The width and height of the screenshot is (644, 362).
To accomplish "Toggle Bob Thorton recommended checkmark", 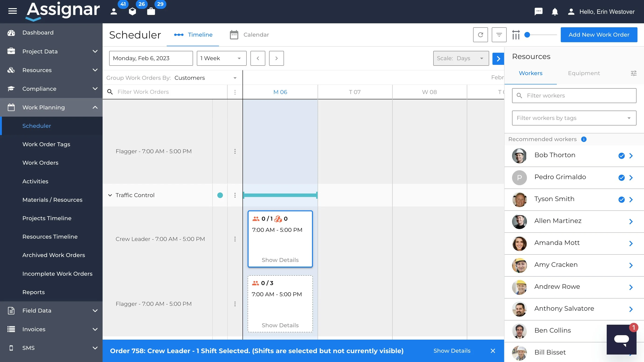I will click(x=621, y=156).
